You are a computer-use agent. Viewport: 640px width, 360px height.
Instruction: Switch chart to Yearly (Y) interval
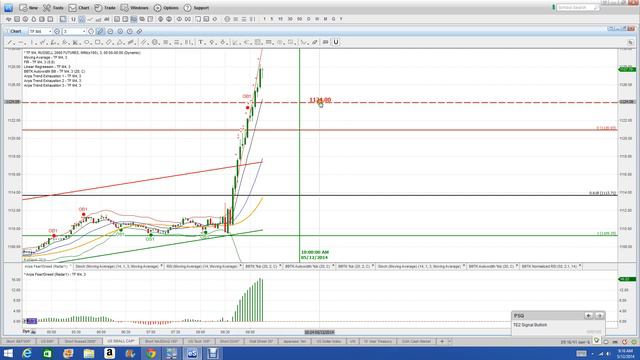click(x=341, y=19)
